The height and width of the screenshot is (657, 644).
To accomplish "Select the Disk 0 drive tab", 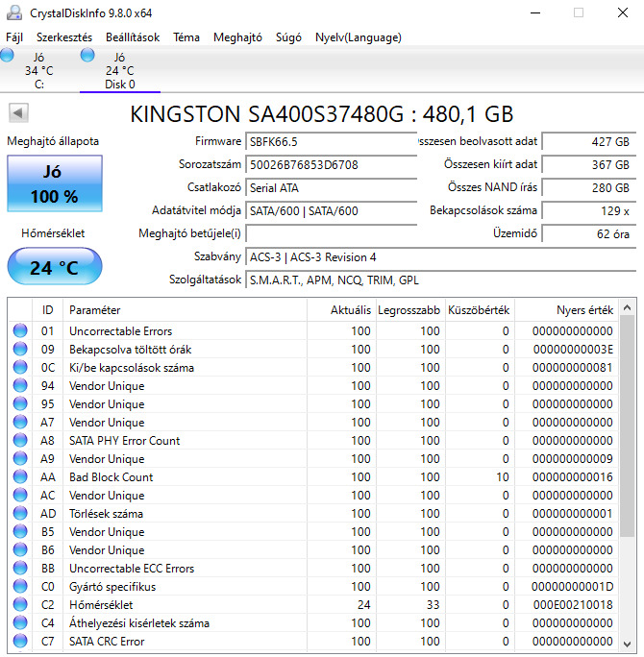I will point(120,69).
